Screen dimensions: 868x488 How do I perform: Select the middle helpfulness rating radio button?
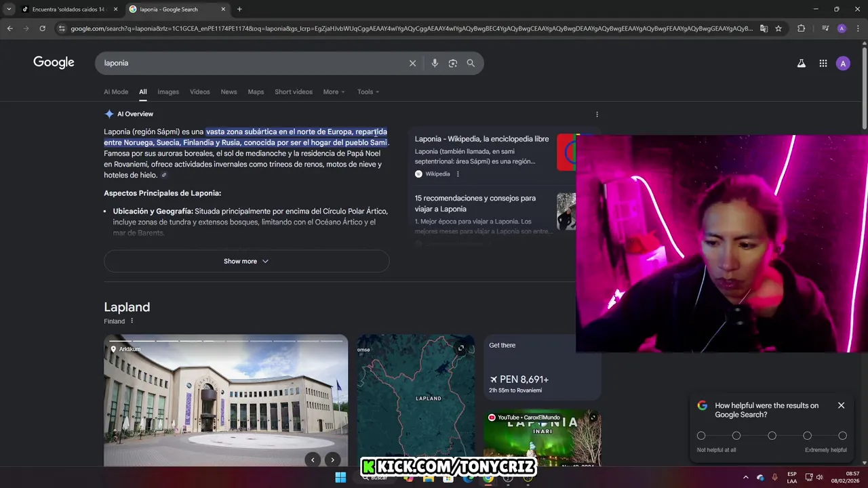[772, 436]
